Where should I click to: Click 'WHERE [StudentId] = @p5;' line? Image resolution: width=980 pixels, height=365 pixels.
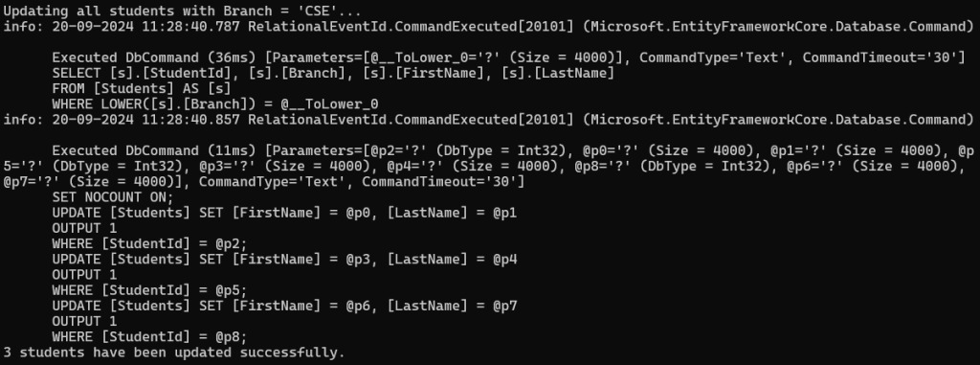click(x=149, y=290)
